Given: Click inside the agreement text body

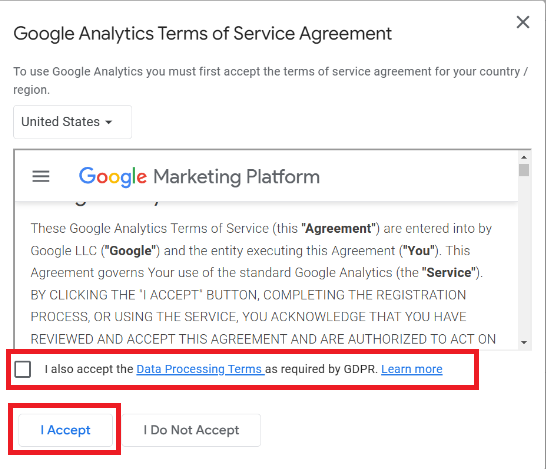Looking at the screenshot, I should tap(263, 284).
